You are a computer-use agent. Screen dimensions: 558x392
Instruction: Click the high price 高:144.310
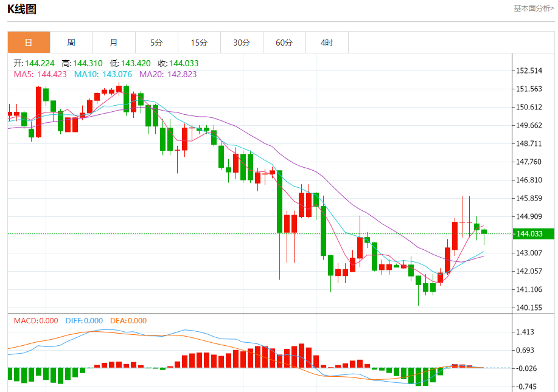[82, 63]
